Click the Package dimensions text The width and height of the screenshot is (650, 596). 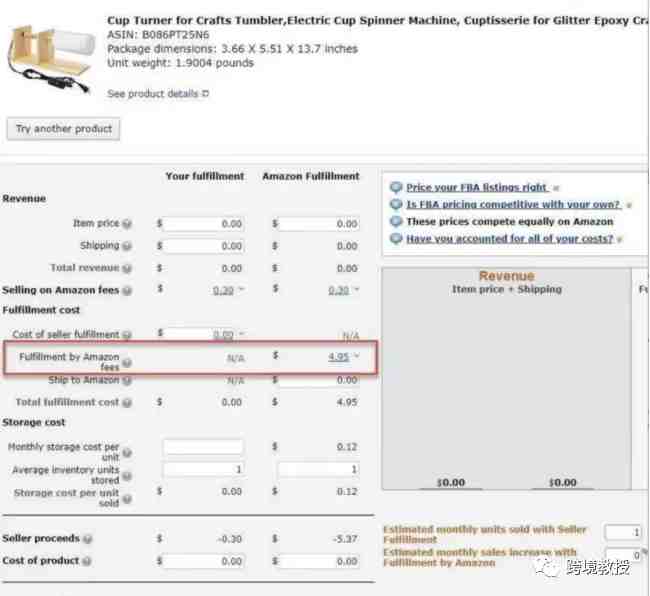click(x=232, y=49)
